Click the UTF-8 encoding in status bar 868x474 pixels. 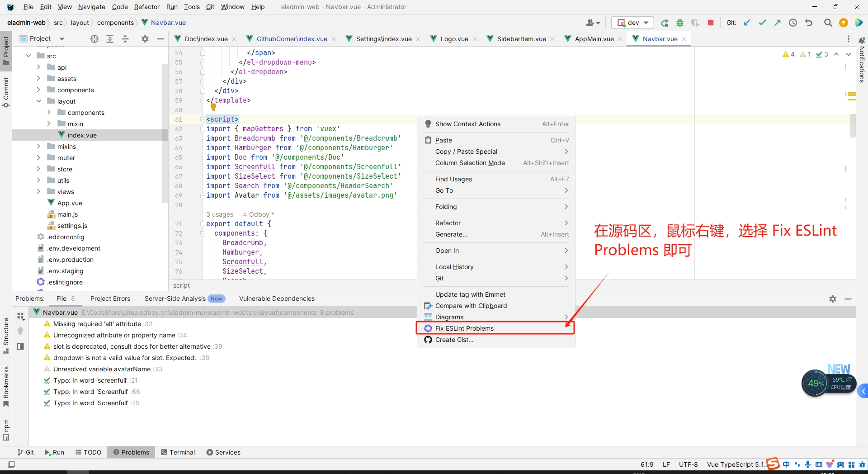pos(688,465)
